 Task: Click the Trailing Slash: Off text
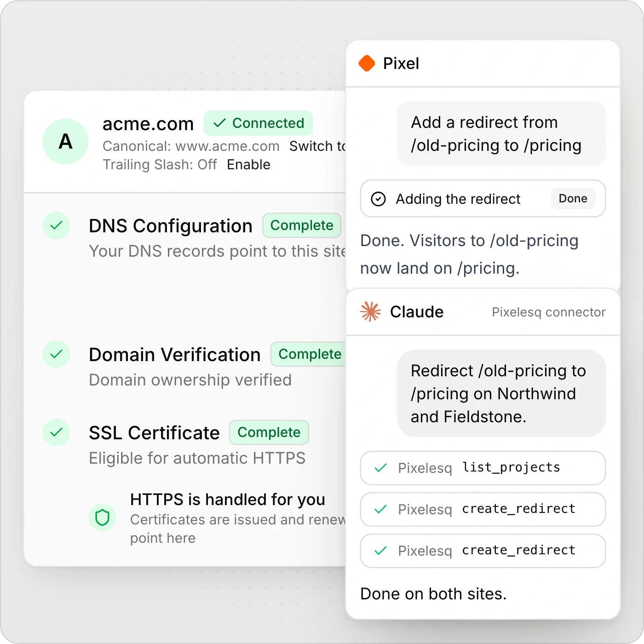tap(160, 165)
